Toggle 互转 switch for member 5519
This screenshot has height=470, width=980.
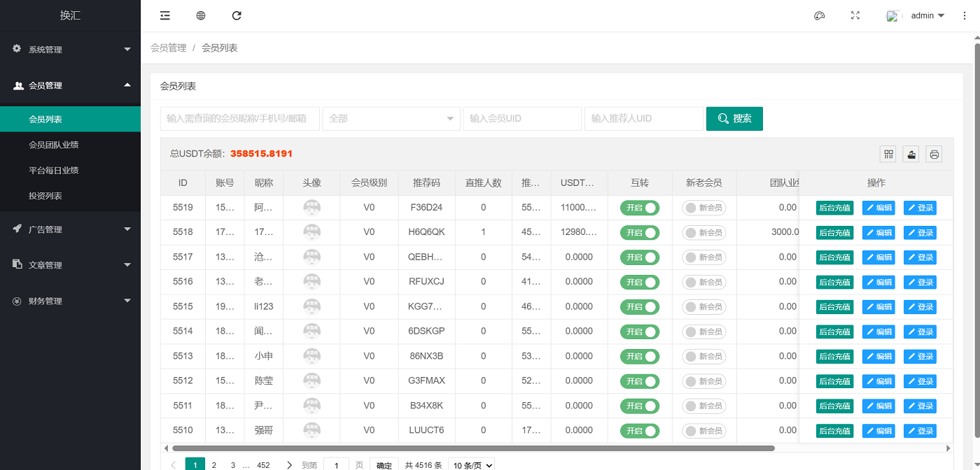640,208
